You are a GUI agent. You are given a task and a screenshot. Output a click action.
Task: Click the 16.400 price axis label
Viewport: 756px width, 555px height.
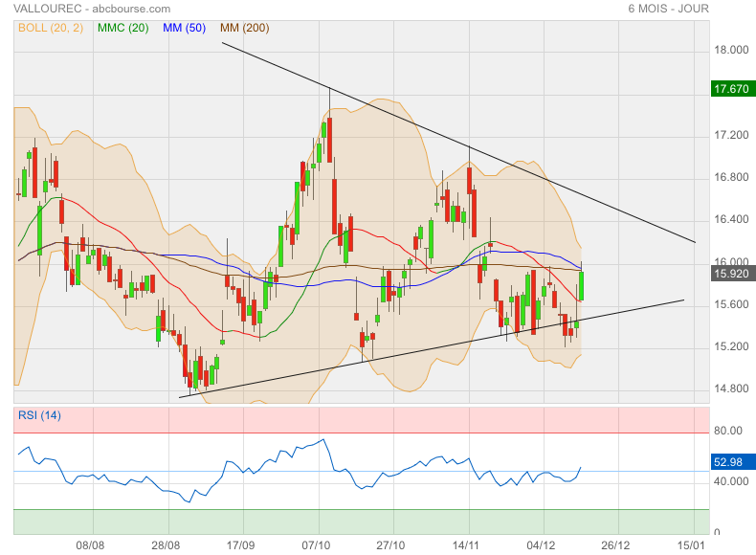(731, 219)
